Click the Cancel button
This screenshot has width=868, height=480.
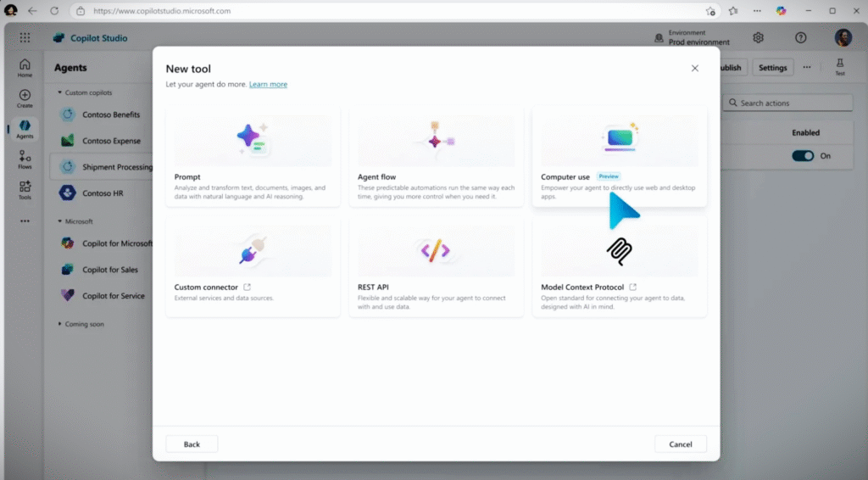tap(681, 444)
